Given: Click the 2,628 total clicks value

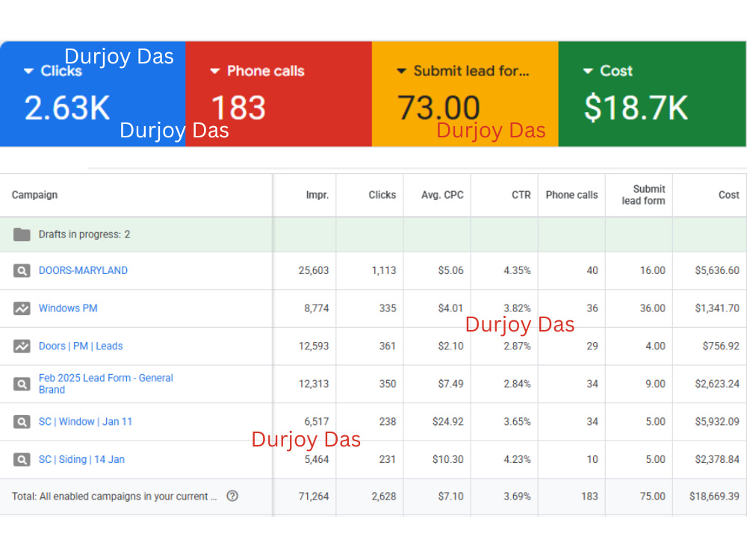Looking at the screenshot, I should click(384, 497).
